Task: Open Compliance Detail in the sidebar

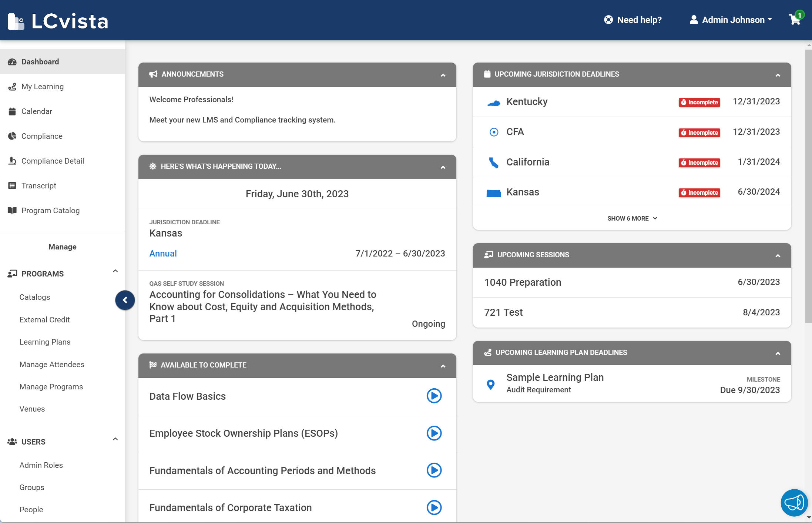Action: click(x=63, y=161)
